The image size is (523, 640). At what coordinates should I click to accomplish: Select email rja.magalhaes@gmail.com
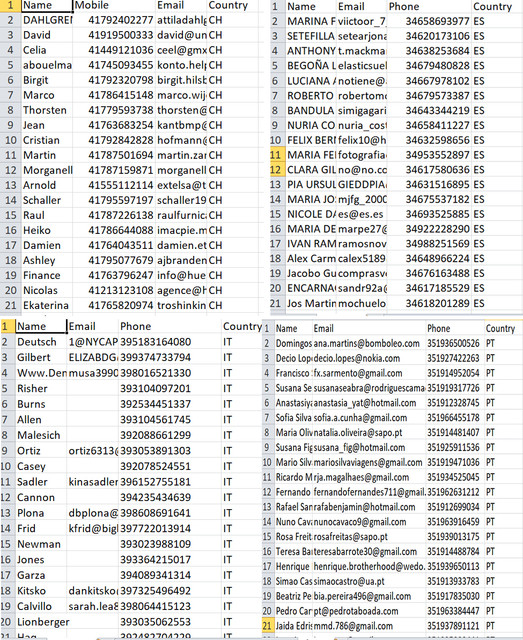pyautogui.click(x=369, y=477)
